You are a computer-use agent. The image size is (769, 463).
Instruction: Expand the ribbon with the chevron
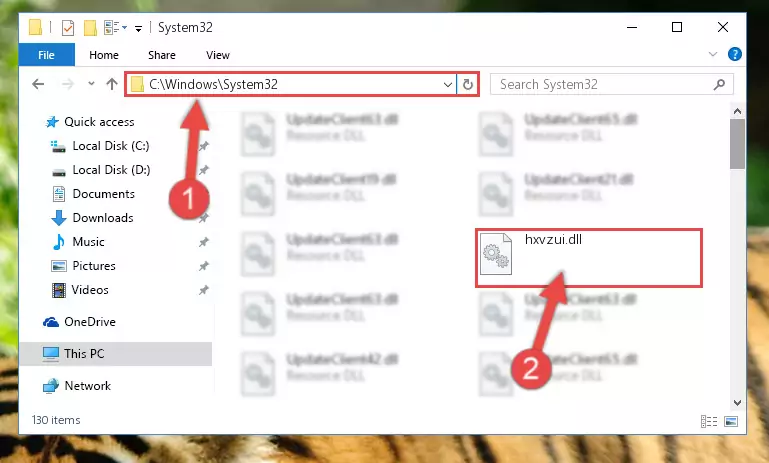[713, 54]
